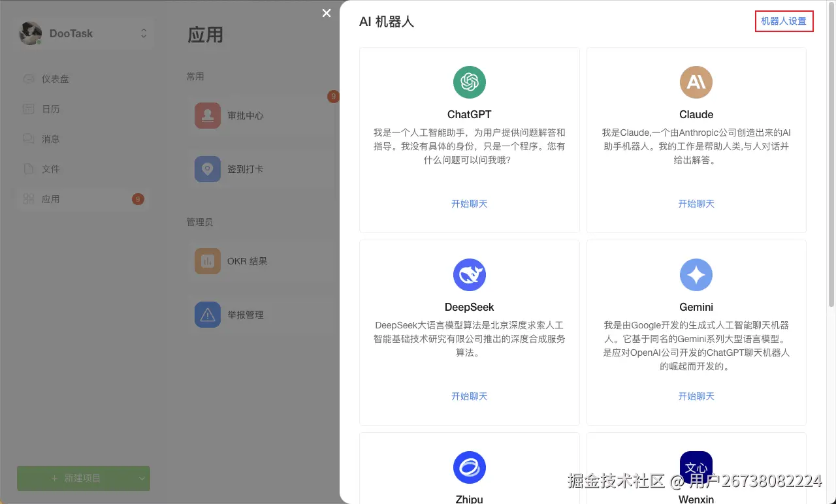Expand the 新建项目 button dropdown arrow
Screen dimensions: 836x504
142,479
